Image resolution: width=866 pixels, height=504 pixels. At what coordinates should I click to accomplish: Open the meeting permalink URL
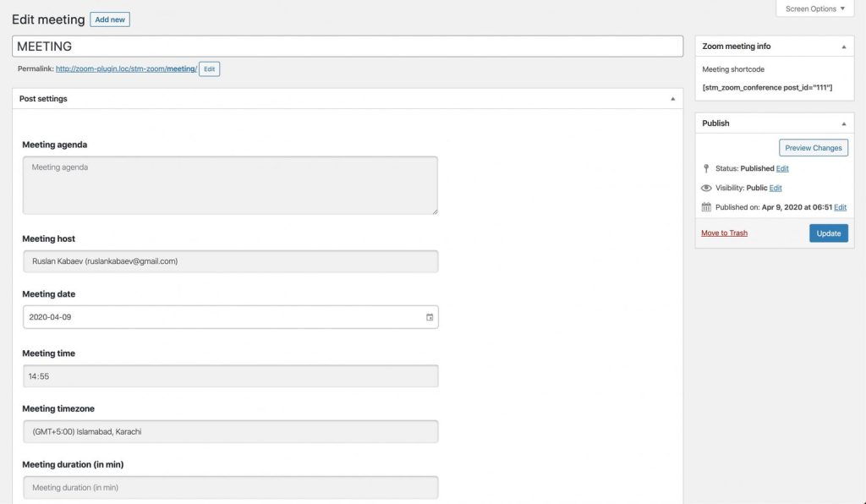pyautogui.click(x=127, y=69)
